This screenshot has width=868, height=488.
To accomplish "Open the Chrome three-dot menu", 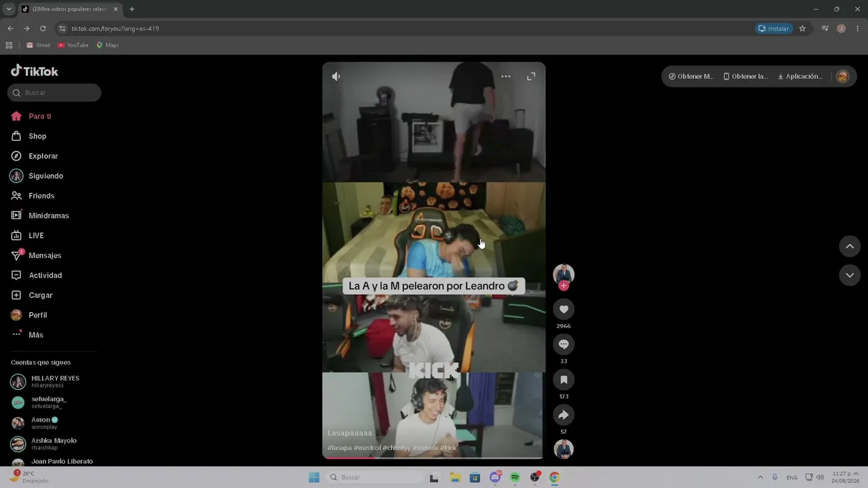I will coord(858,28).
